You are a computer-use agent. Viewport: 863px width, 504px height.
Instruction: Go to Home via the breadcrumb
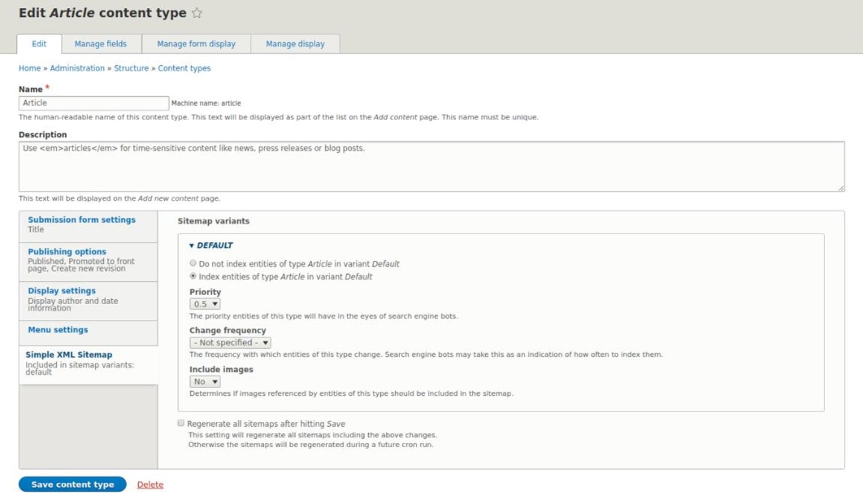coord(29,68)
